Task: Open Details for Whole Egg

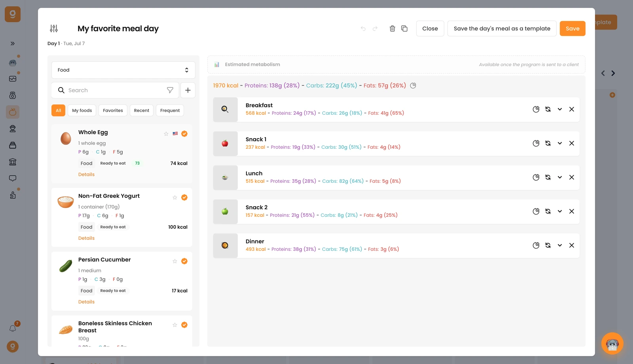Action: [x=86, y=174]
